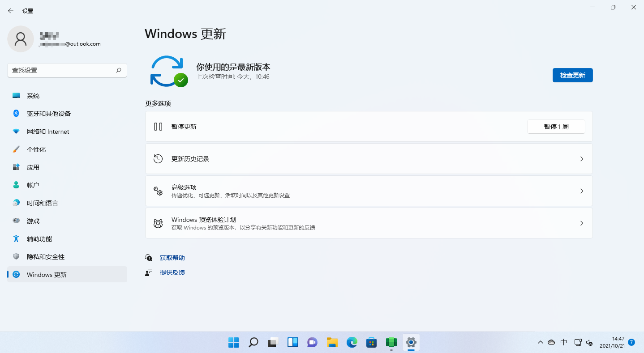
Task: Click the gamepad icon for 游戏
Action: [x=16, y=221]
